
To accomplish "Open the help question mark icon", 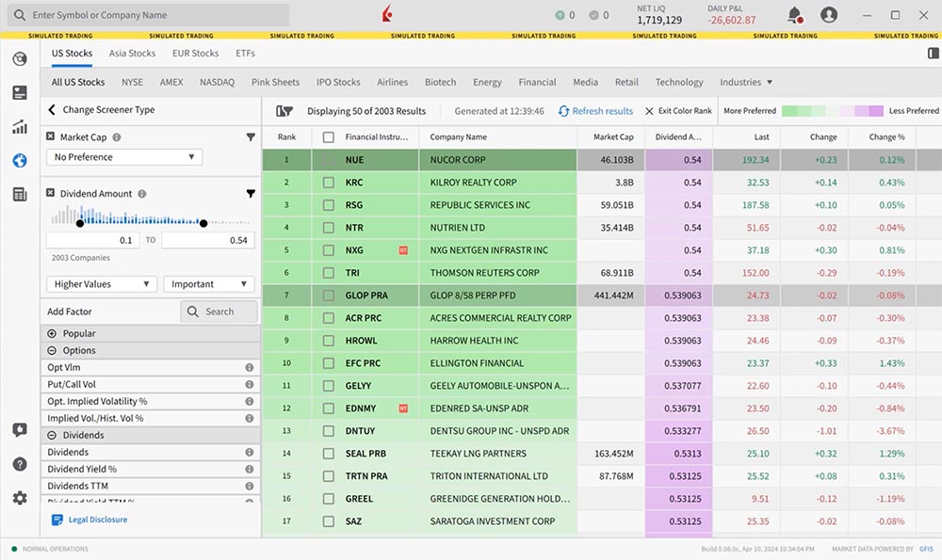I will coord(19,463).
